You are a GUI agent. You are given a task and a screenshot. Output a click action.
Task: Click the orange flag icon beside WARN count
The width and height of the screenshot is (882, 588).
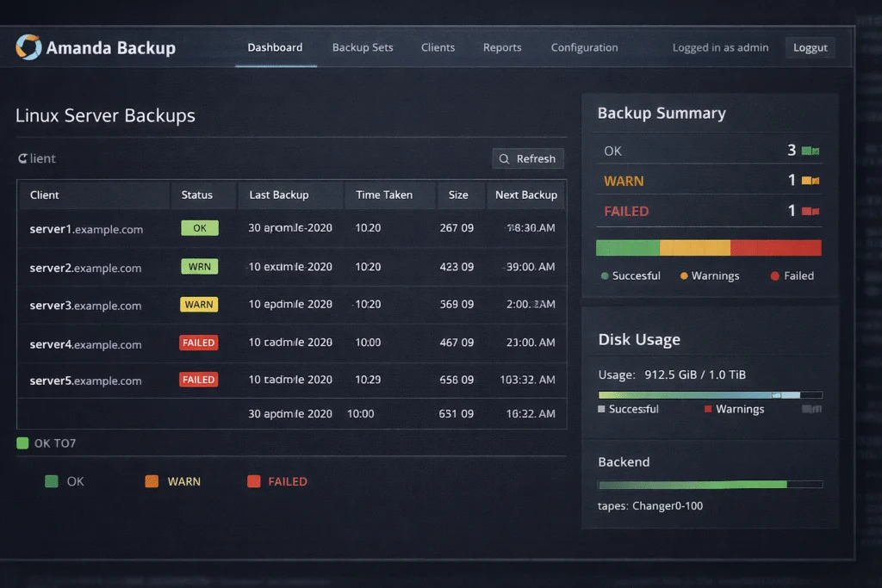tap(810, 181)
